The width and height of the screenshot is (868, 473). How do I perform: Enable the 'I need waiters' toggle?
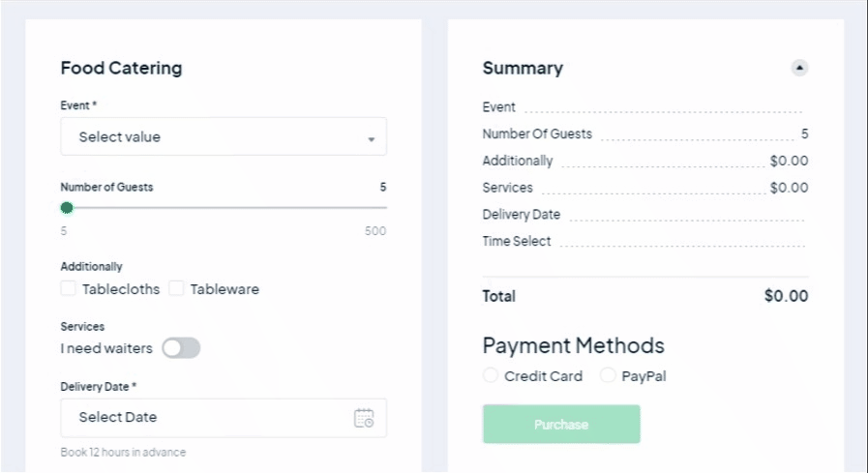(181, 348)
